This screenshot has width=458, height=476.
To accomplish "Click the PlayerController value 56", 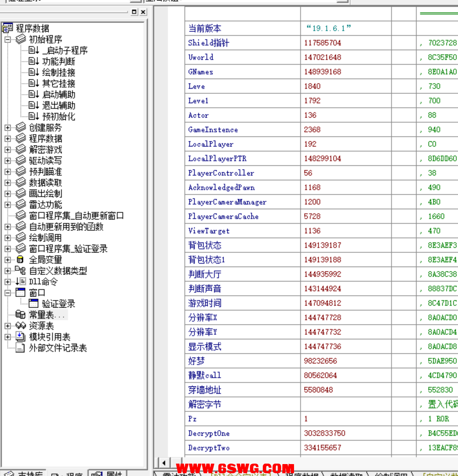I will [308, 173].
